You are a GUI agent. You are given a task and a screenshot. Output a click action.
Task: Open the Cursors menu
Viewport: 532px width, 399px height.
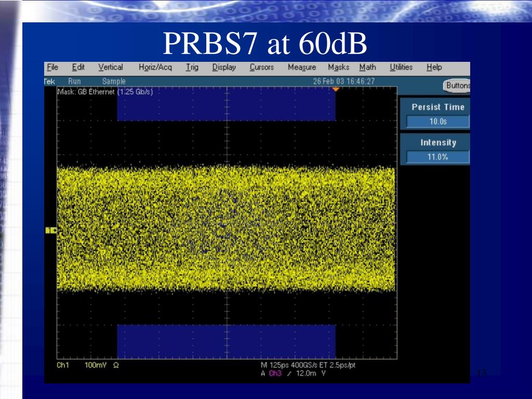coord(262,67)
